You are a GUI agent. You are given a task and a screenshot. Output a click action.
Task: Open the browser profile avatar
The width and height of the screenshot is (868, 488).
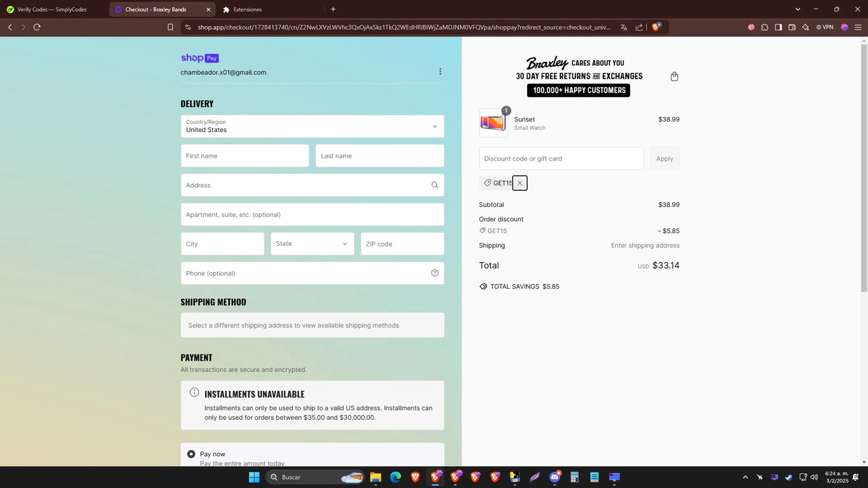(845, 27)
